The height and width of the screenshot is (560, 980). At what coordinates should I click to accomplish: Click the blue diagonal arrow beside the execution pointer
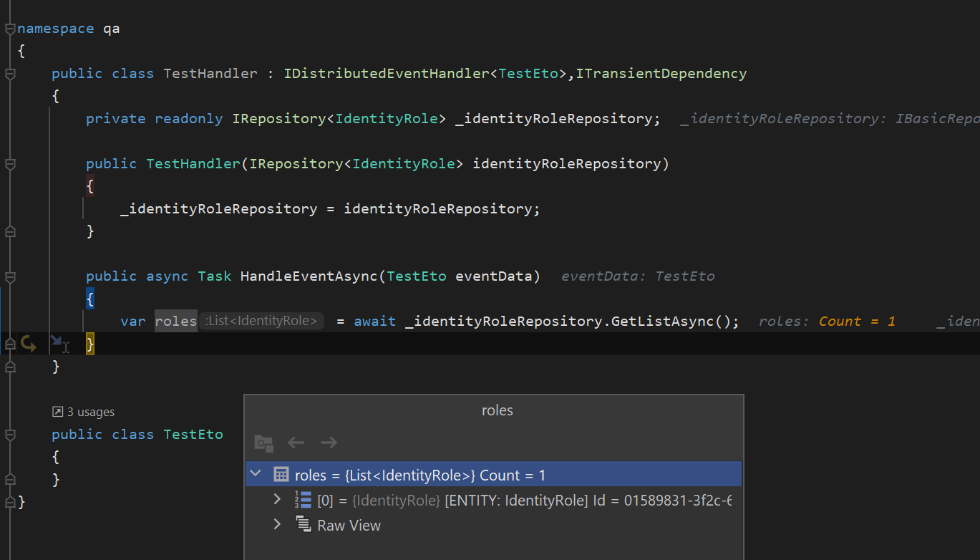coord(56,343)
